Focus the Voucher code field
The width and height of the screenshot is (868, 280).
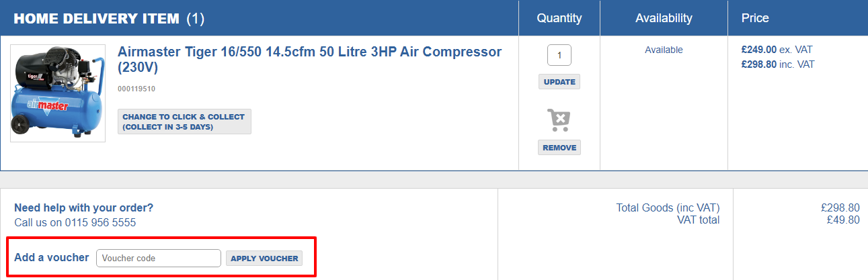point(159,258)
